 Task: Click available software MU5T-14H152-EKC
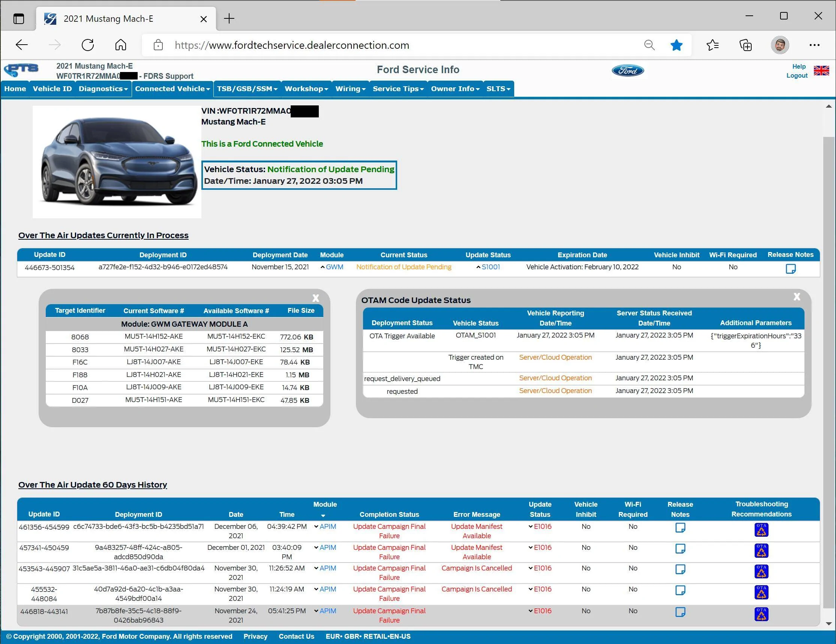(x=236, y=336)
